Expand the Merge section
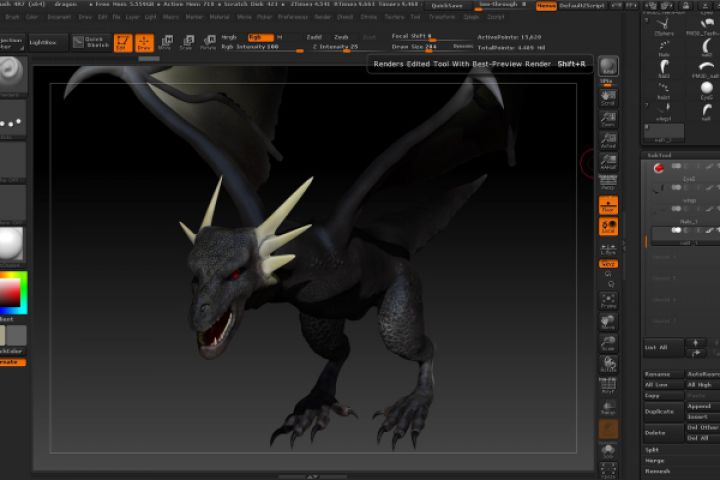The width and height of the screenshot is (720, 480). coord(654,460)
